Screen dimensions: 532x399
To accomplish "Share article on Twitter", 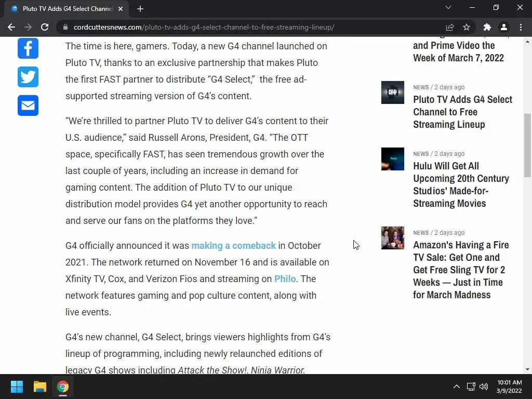I will 28,77.
